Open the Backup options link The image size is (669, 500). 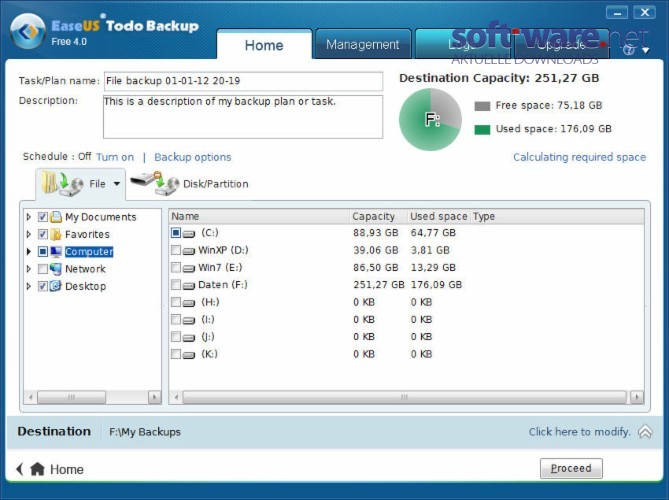pyautogui.click(x=193, y=157)
